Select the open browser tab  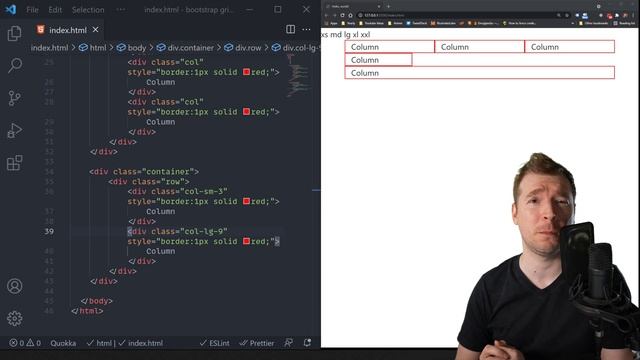click(353, 6)
